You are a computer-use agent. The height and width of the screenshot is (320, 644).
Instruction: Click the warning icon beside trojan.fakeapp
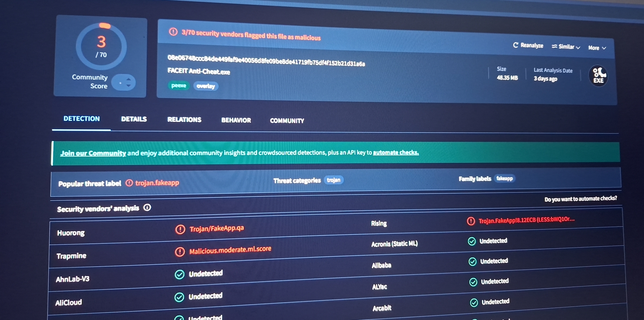coord(129,183)
